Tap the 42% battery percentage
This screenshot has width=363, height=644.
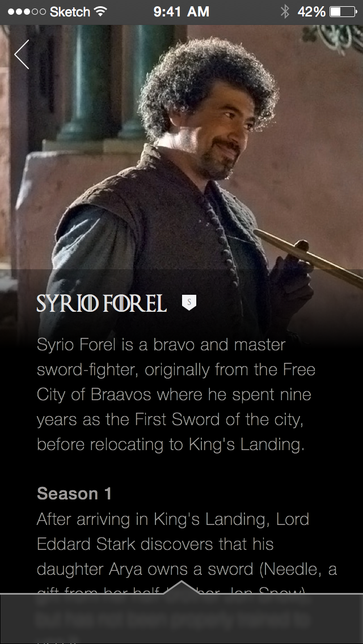click(311, 11)
